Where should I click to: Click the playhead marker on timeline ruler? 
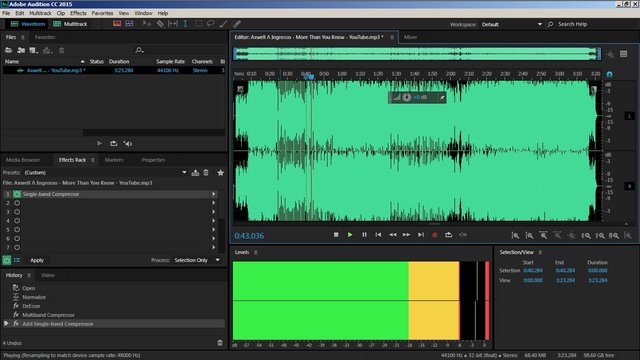[x=311, y=77]
